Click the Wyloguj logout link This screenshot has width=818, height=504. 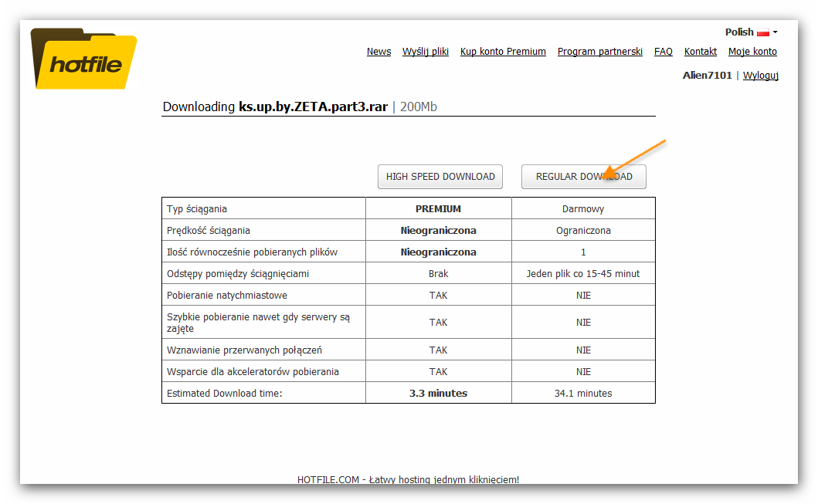tap(761, 76)
